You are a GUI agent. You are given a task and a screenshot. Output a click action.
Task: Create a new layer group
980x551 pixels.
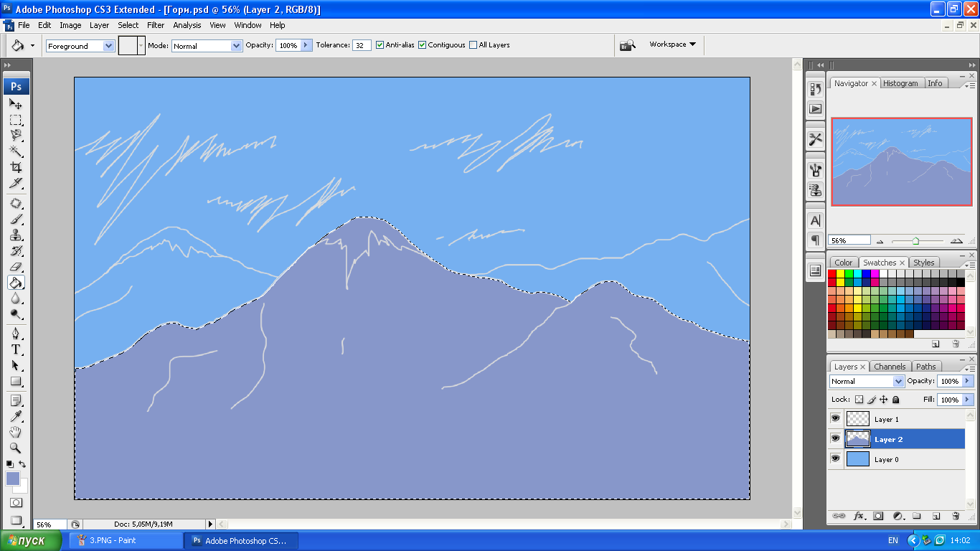click(916, 516)
